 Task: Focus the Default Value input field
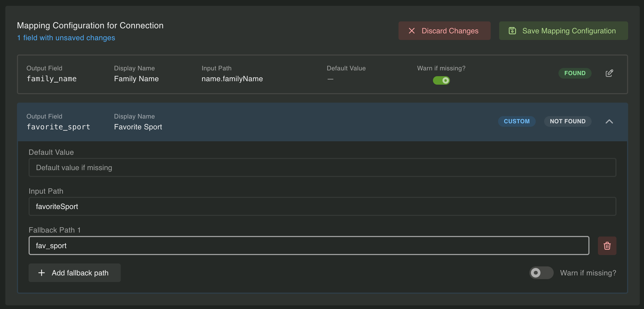pyautogui.click(x=322, y=168)
